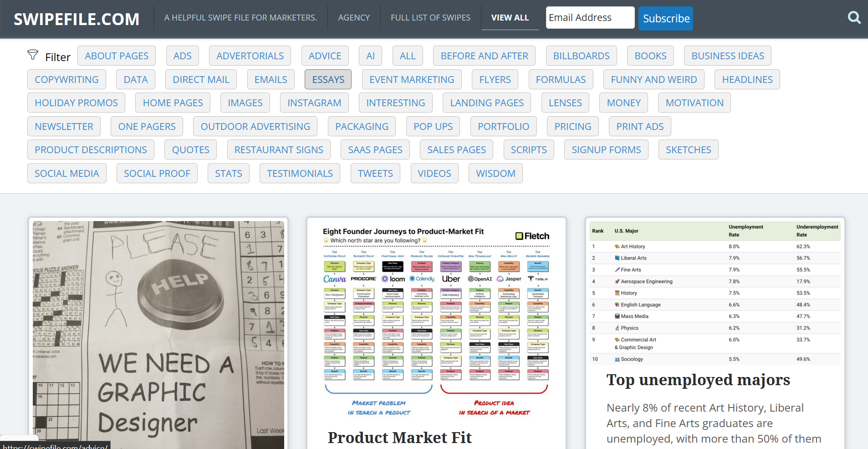The height and width of the screenshot is (449, 868).
Task: Enable the COPYWRITING filter tag
Action: click(x=66, y=79)
